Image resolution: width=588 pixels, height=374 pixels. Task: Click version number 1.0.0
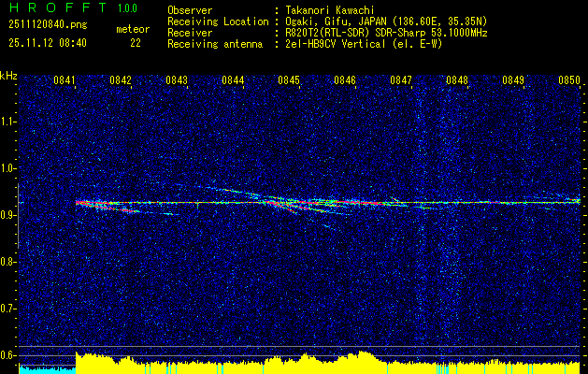[127, 8]
